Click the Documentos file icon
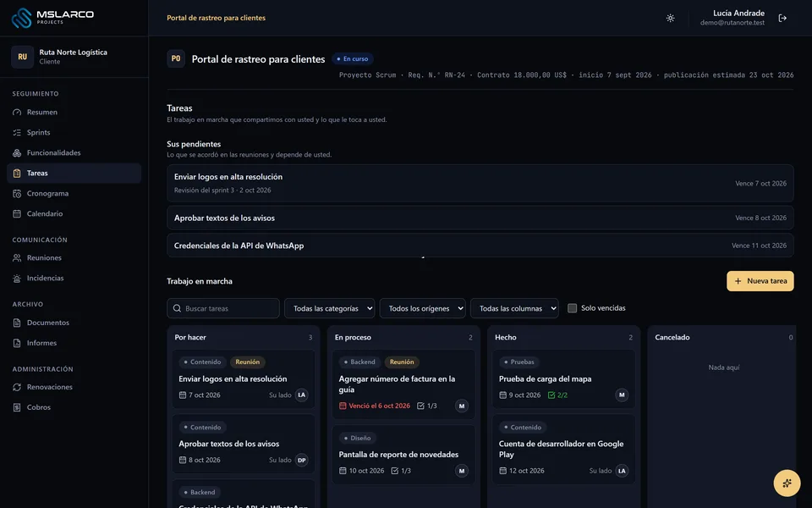Viewport: 812px width, 508px height. coord(17,323)
